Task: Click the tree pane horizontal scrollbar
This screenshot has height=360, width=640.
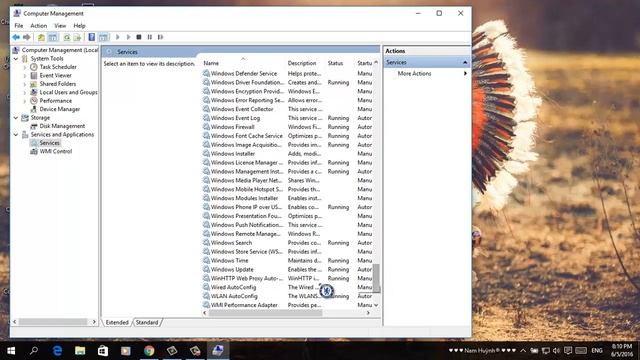Action: (53, 322)
